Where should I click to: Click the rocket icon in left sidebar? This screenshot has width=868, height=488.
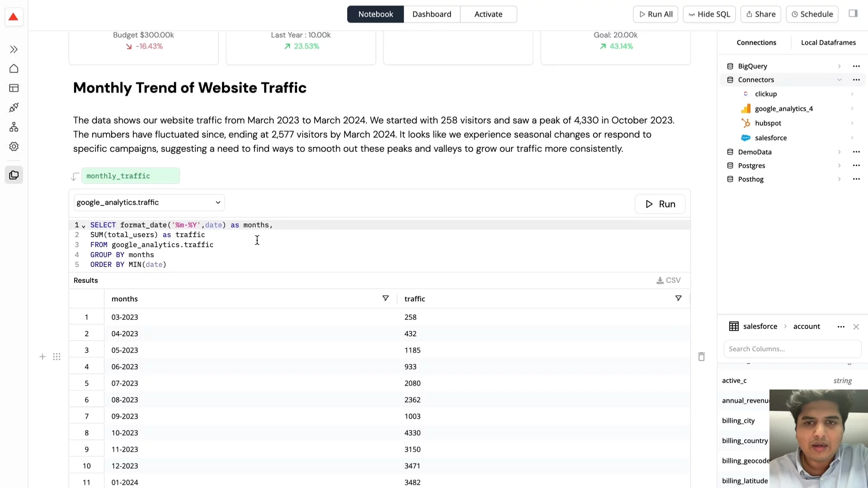tap(14, 108)
